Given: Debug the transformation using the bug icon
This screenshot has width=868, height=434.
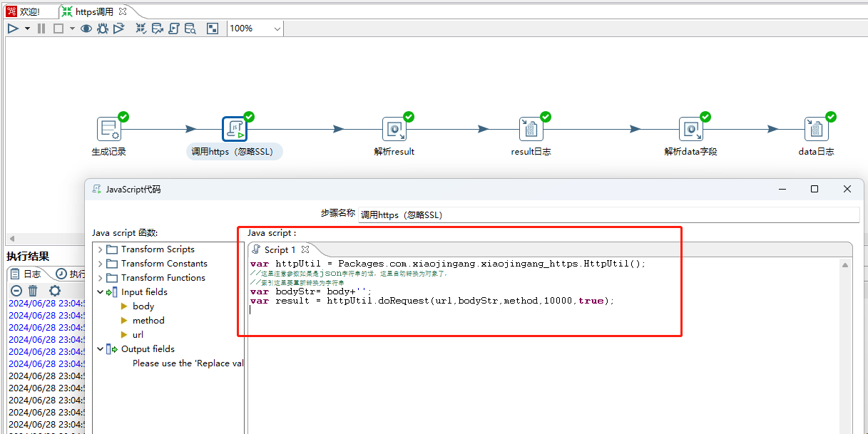Looking at the screenshot, I should (x=102, y=29).
